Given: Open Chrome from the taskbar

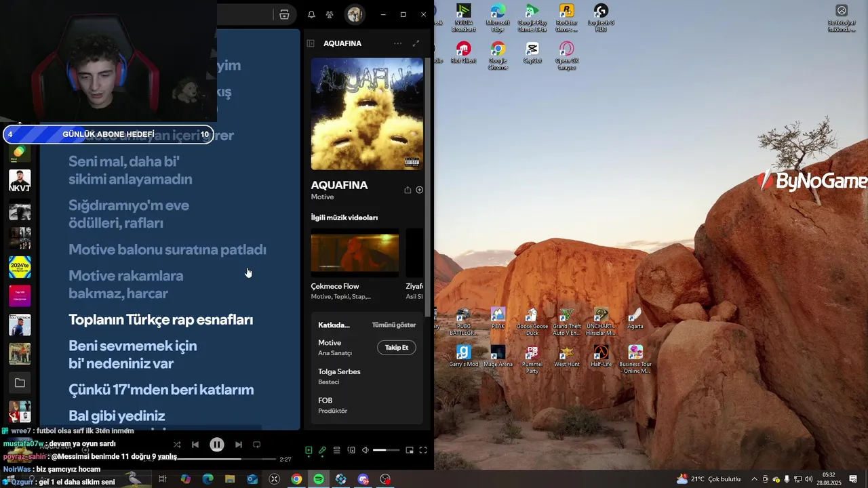Looking at the screenshot, I should (x=296, y=479).
